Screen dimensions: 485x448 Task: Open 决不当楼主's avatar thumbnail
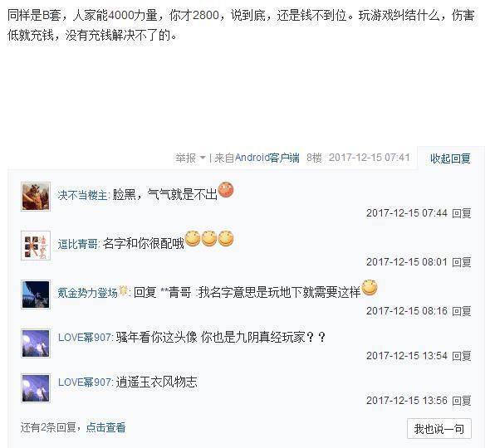(36, 197)
